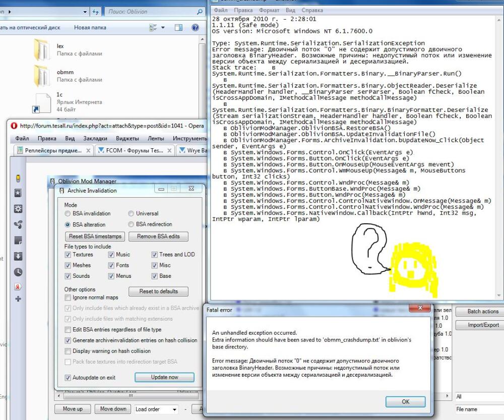
Task: Select the 1c Internet shortcut file icon
Action: click(x=42, y=103)
